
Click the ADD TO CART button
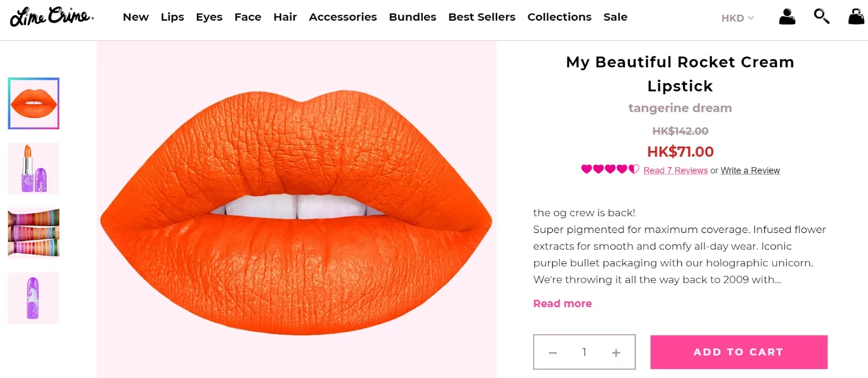click(x=738, y=352)
